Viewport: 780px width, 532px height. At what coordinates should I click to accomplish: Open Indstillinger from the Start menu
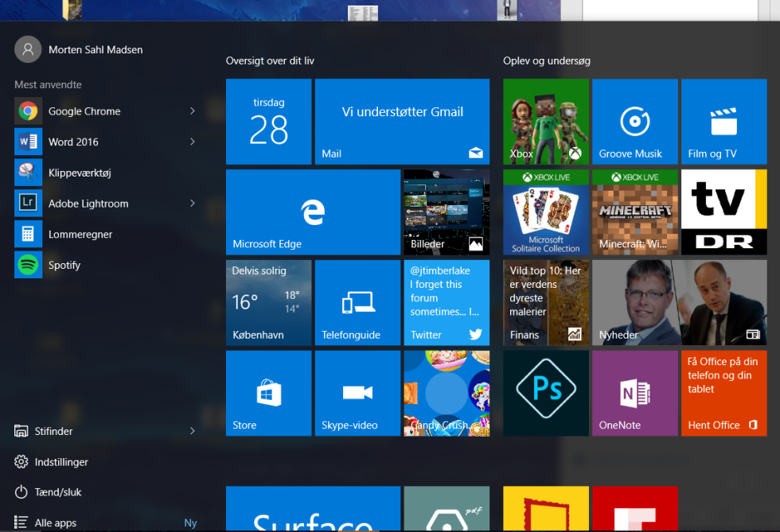[x=61, y=462]
